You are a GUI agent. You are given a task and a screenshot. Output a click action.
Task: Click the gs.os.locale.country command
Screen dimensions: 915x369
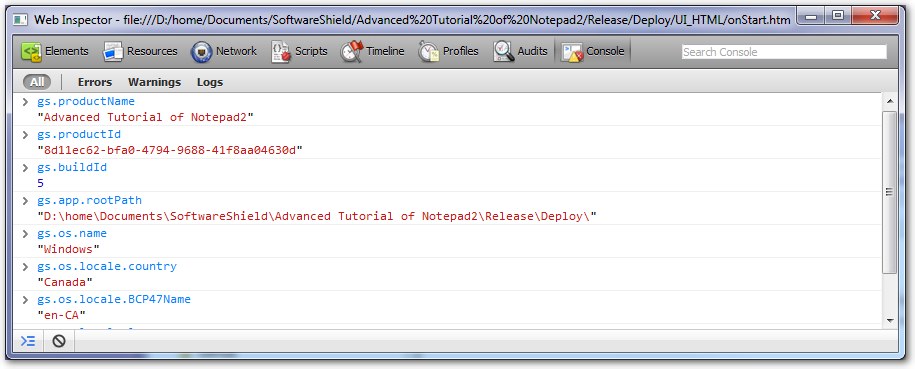coord(107,266)
